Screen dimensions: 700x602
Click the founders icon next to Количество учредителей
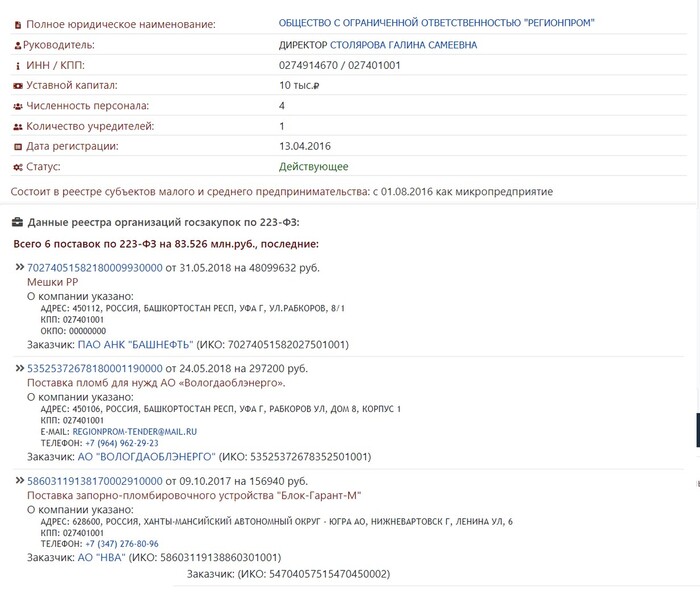(x=17, y=127)
